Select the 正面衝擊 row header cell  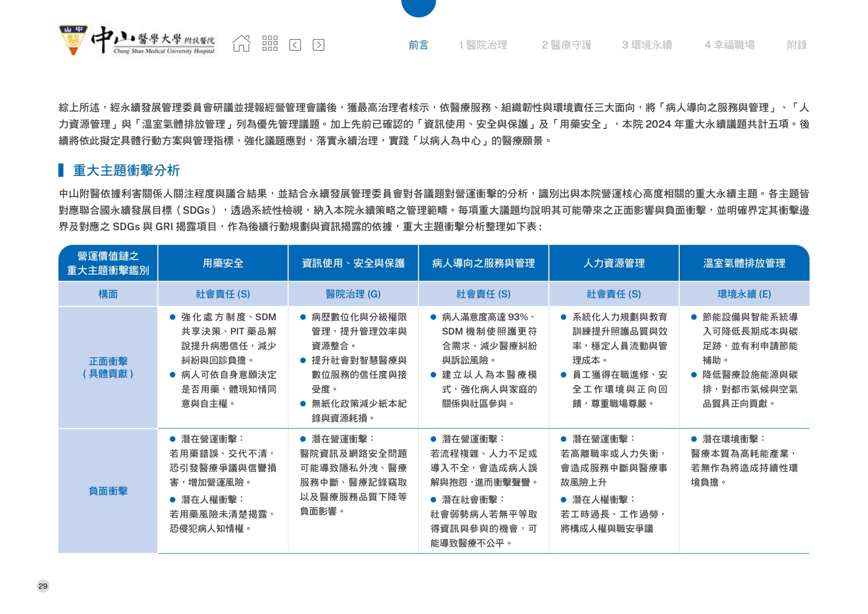point(108,367)
